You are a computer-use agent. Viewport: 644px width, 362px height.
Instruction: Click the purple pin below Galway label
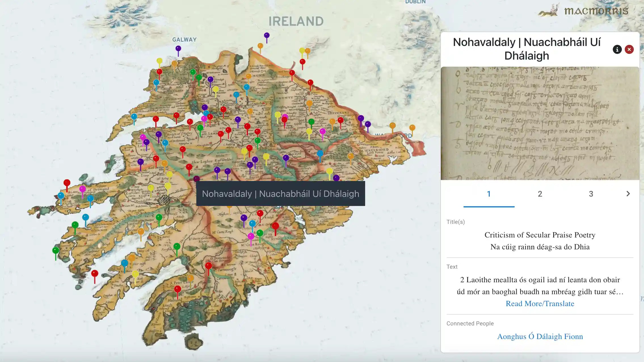point(178,49)
